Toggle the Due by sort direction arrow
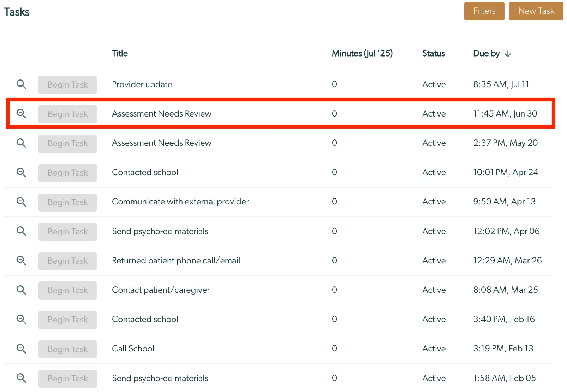This screenshot has width=567, height=392. click(x=508, y=54)
